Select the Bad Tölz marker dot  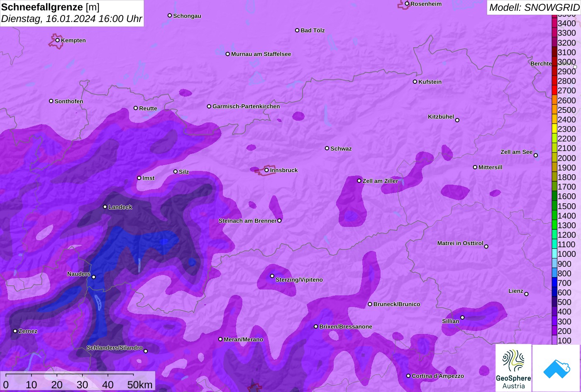[x=297, y=30]
